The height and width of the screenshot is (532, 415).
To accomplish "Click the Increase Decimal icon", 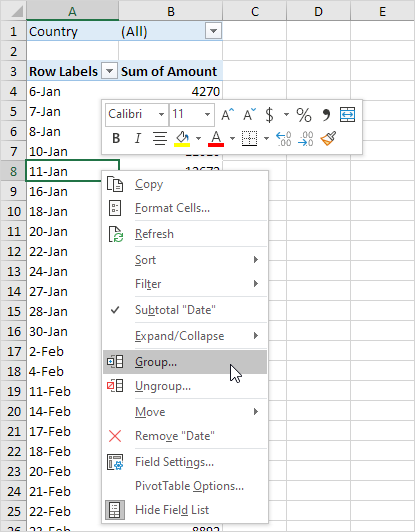I will [x=283, y=138].
